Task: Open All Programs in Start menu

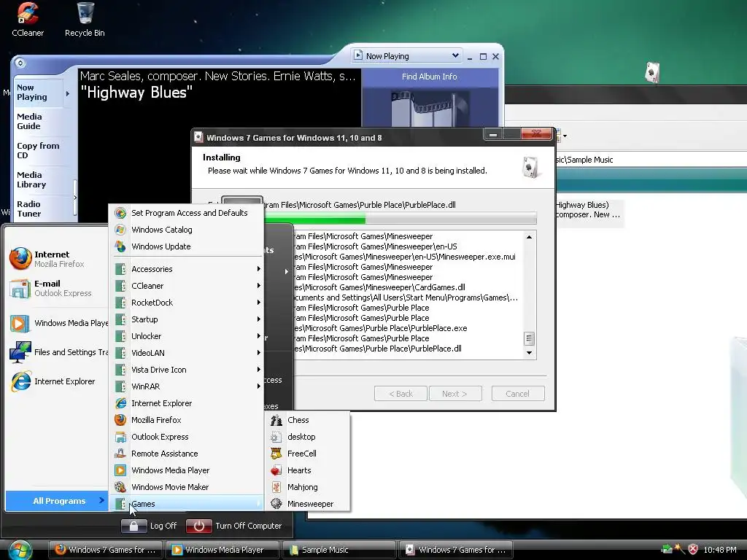Action: click(x=56, y=501)
